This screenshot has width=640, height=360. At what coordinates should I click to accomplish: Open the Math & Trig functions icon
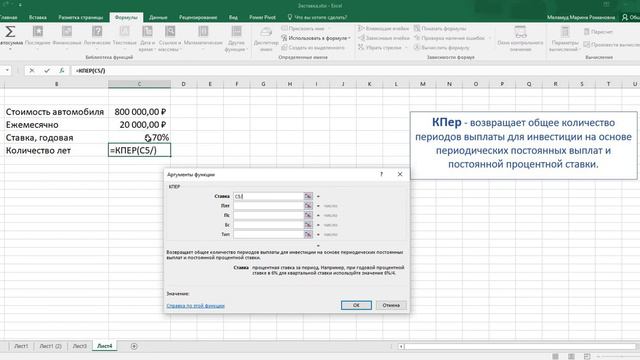point(203,32)
